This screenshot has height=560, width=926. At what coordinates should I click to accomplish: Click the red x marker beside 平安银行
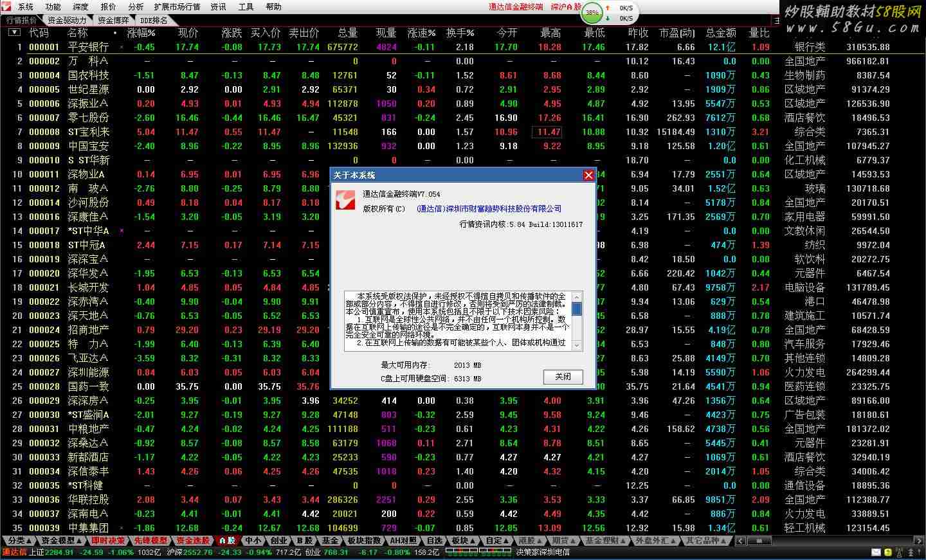(122, 47)
